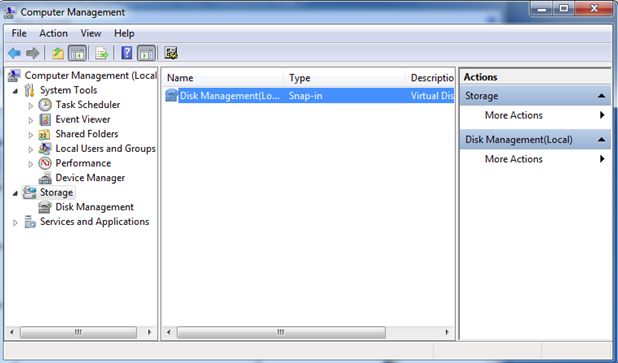This screenshot has height=363, width=618.
Task: Expand the Shared Folders node
Action: coord(31,135)
